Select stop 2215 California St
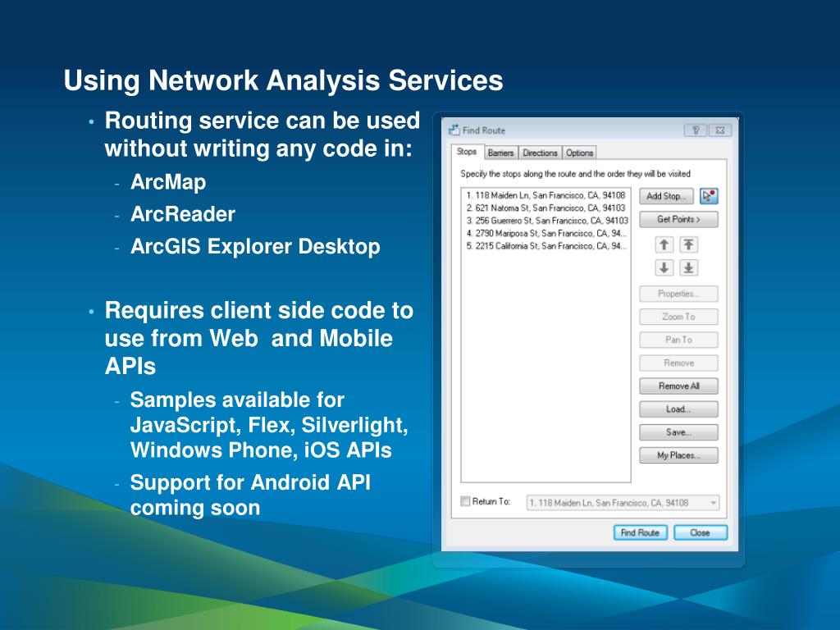This screenshot has width=840, height=630. 546,246
